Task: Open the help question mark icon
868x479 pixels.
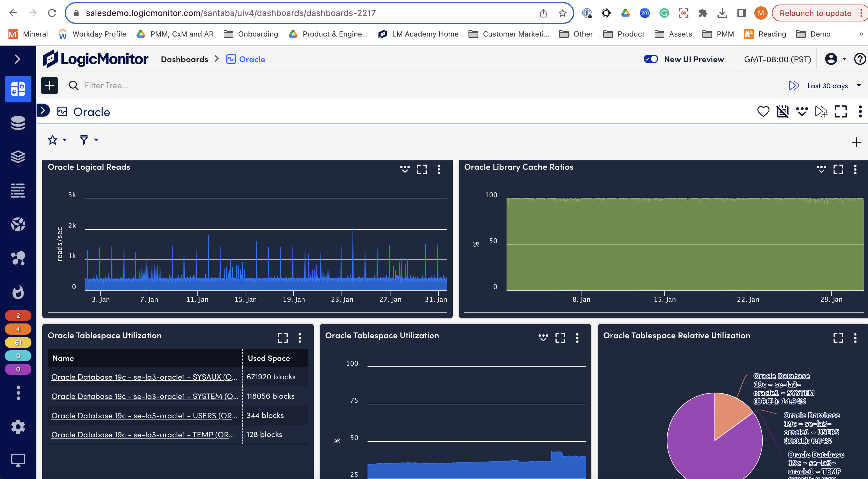Action: point(860,59)
